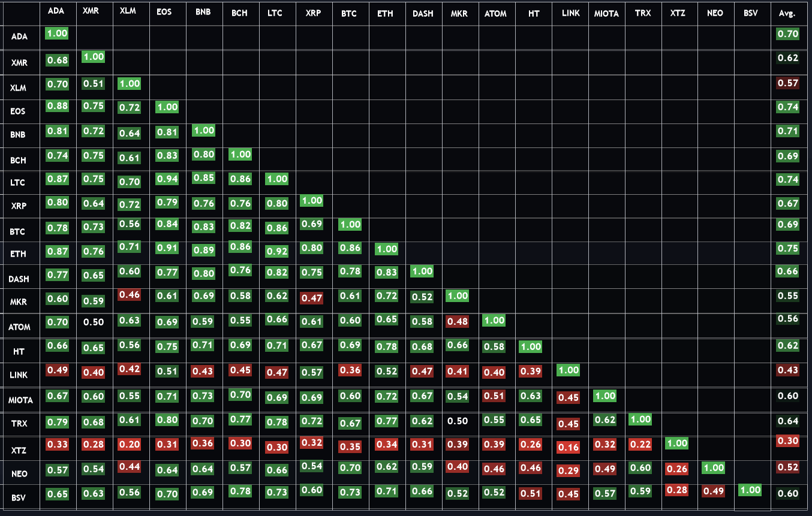Select 0.28 in BSV row, XTZ column
812x516 pixels.
coord(678,490)
